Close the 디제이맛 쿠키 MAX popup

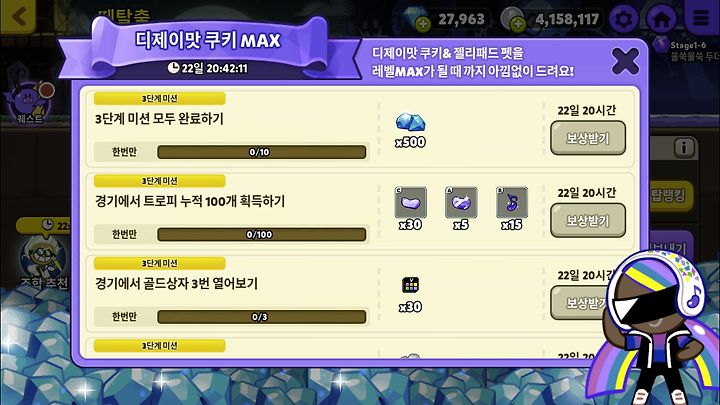coord(625,62)
